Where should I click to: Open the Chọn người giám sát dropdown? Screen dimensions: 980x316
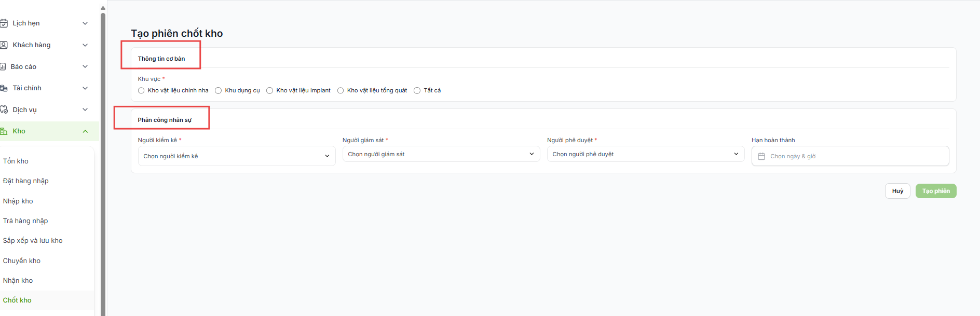coord(441,154)
